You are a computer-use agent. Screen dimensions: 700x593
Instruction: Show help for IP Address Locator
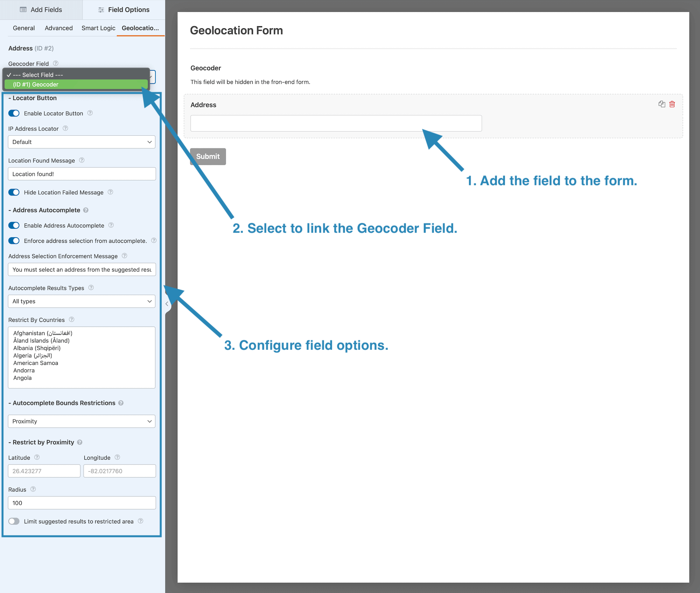[x=65, y=128]
